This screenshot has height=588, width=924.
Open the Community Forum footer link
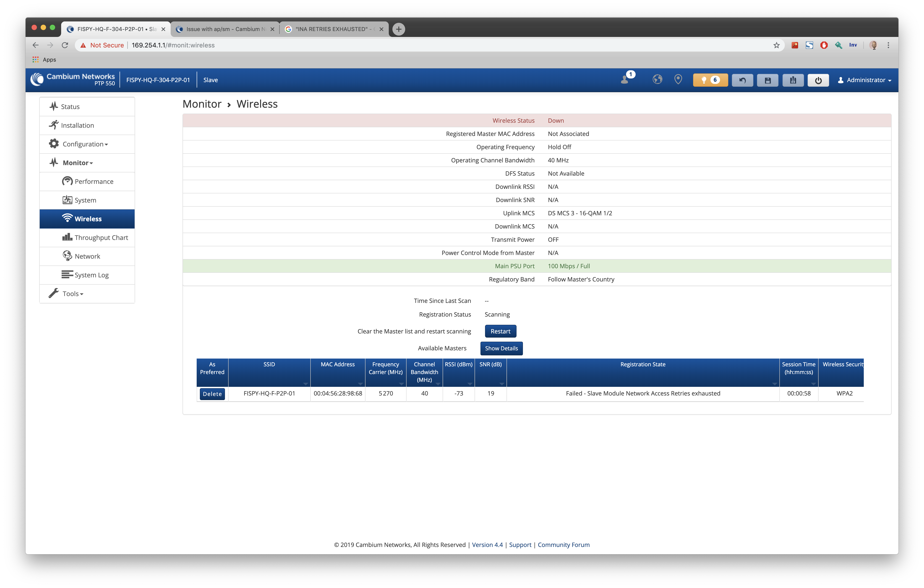pos(563,545)
